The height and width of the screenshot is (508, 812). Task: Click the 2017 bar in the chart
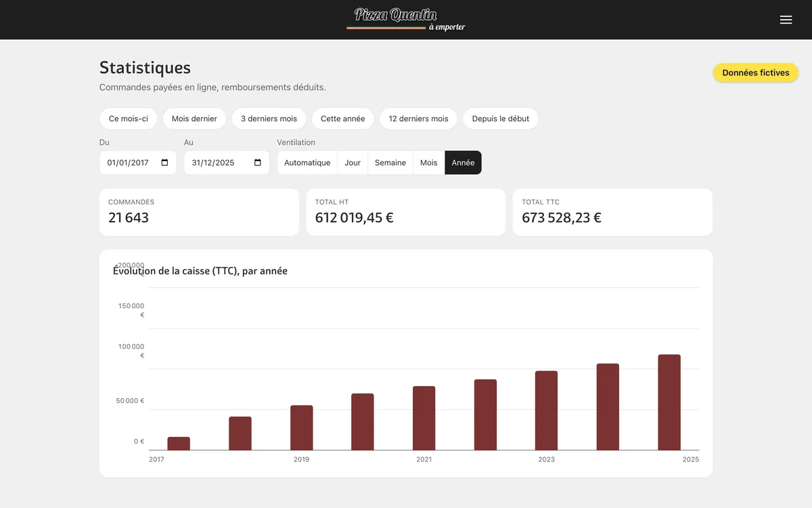click(x=179, y=444)
